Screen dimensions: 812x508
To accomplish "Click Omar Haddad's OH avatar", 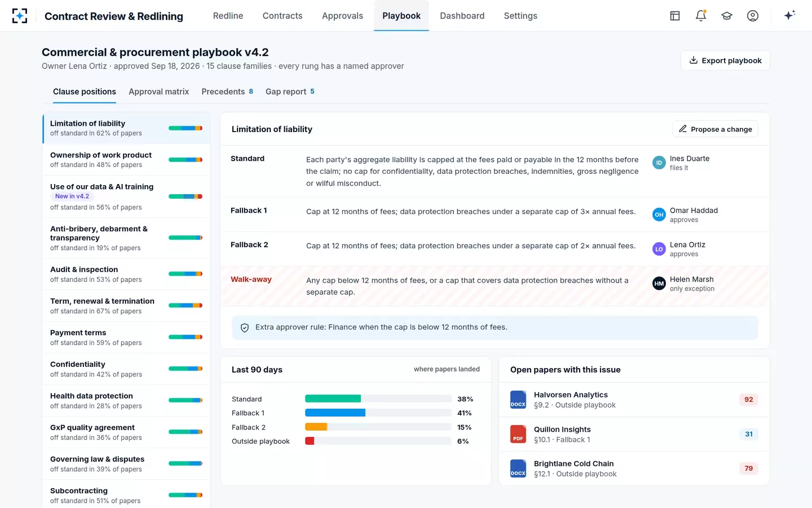I will point(659,214).
